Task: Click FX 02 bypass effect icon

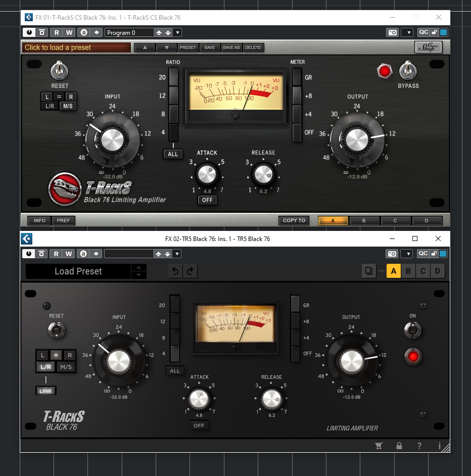Action: coord(41,254)
